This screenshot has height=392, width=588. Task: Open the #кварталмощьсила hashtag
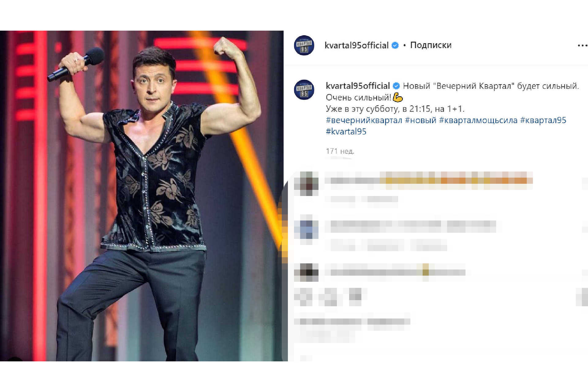tap(478, 120)
